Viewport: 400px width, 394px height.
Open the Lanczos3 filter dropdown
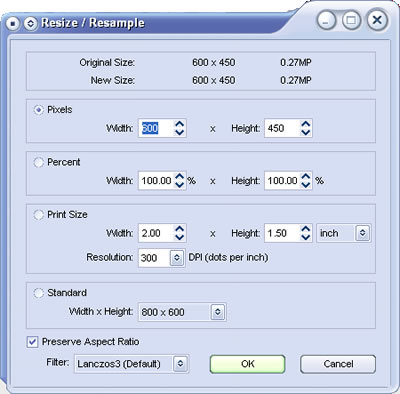tap(180, 364)
